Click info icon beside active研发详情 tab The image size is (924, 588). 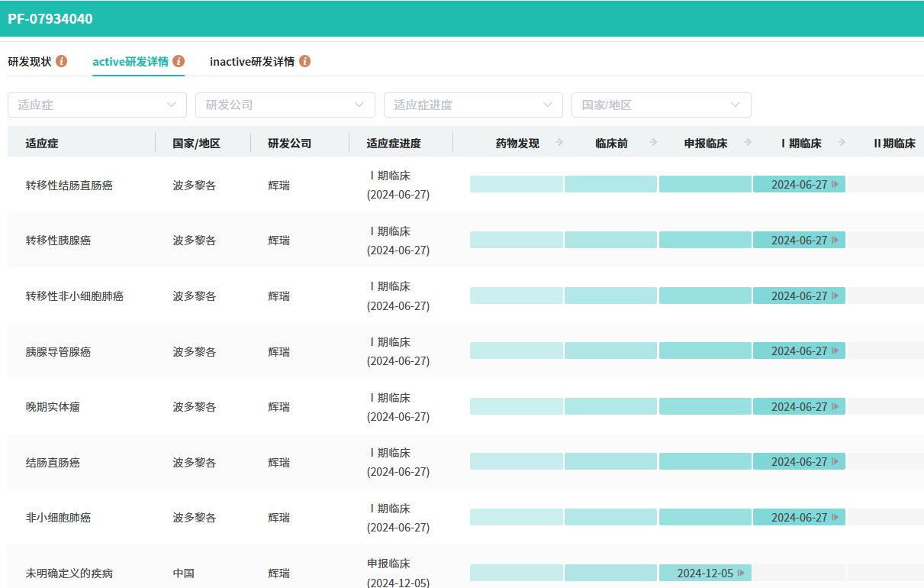[179, 61]
